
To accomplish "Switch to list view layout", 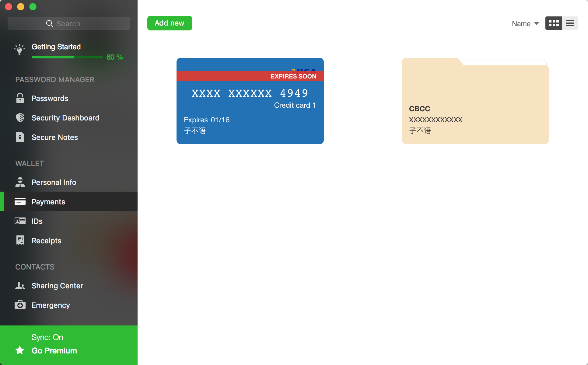I will click(570, 23).
